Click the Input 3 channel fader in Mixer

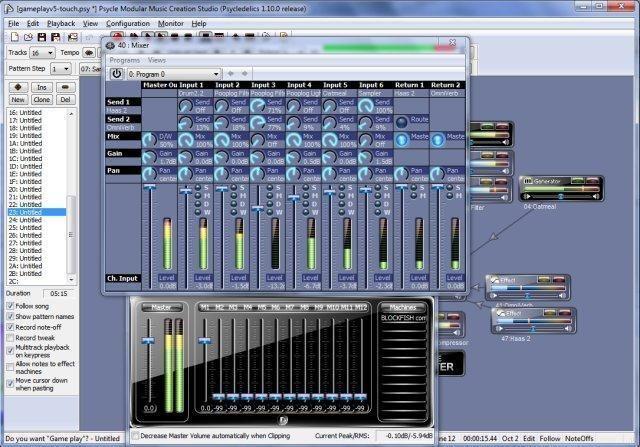click(258, 209)
